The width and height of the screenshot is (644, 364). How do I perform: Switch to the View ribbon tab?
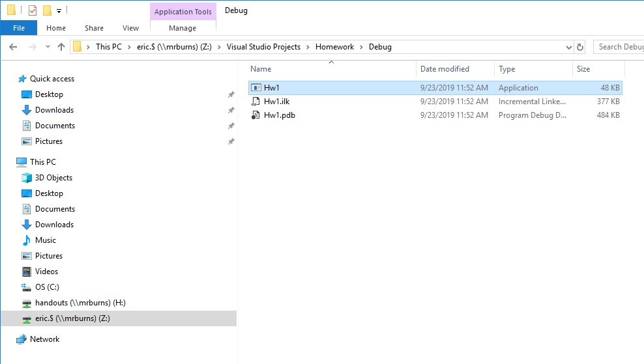coord(130,28)
